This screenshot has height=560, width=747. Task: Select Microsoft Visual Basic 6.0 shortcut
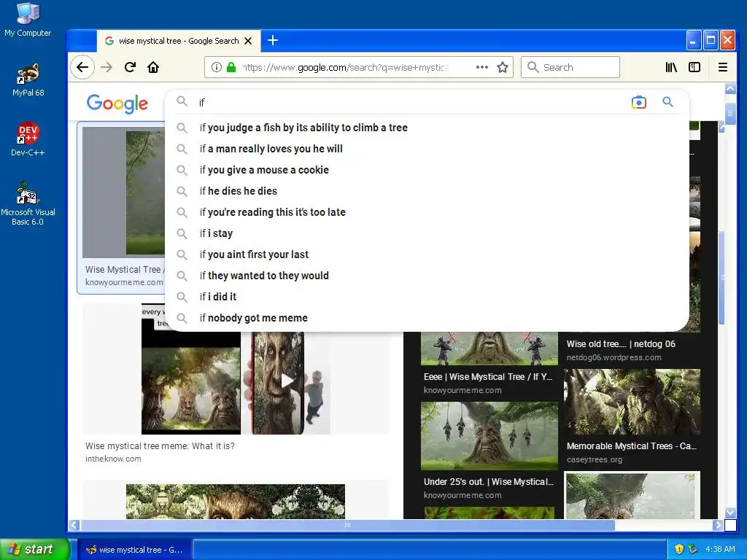point(28,204)
